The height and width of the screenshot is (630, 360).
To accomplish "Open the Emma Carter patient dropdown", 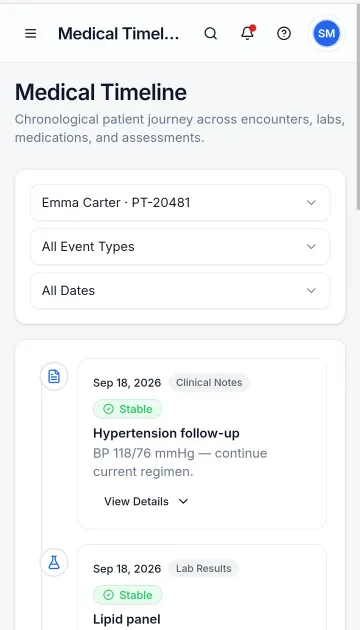I will click(180, 202).
